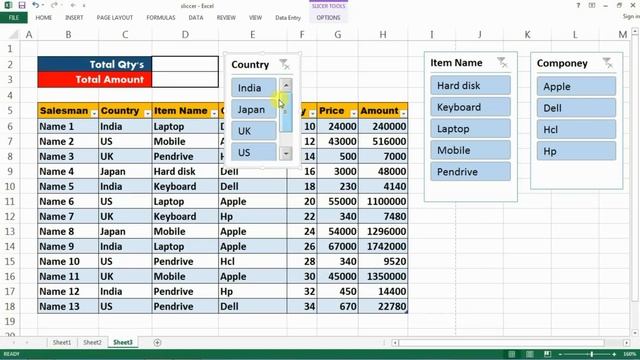Switch to Normal view icon in status bar
The image size is (640, 360).
(511, 354)
